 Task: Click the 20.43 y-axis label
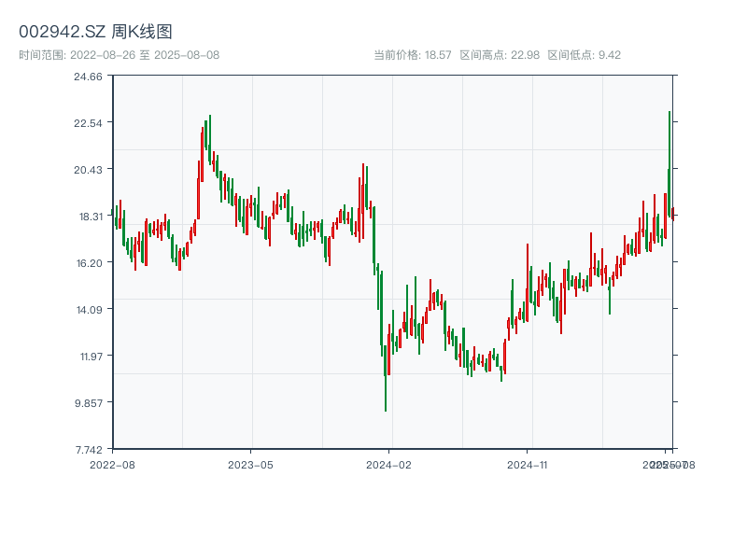[x=88, y=169]
